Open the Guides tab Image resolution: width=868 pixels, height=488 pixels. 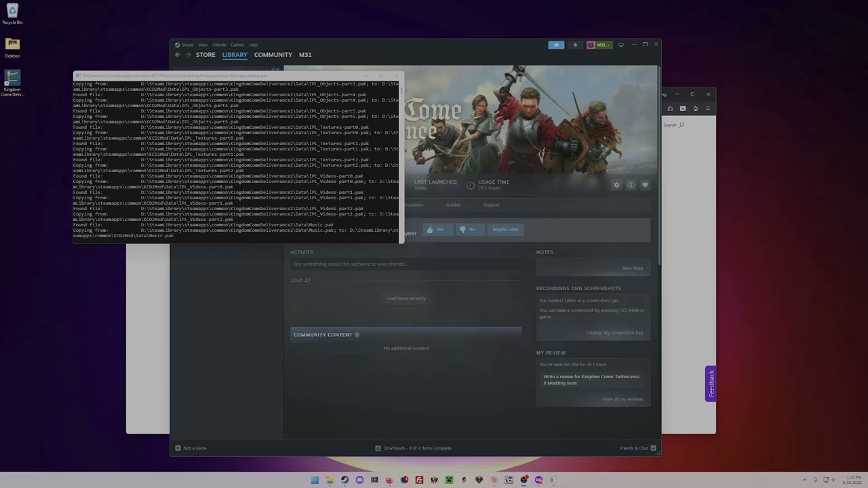pyautogui.click(x=453, y=205)
